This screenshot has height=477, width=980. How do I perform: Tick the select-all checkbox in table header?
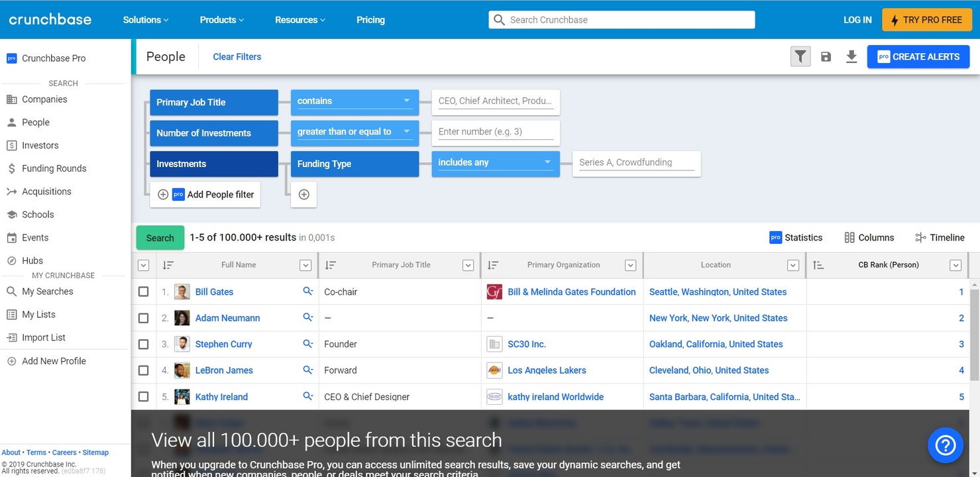pos(143,265)
